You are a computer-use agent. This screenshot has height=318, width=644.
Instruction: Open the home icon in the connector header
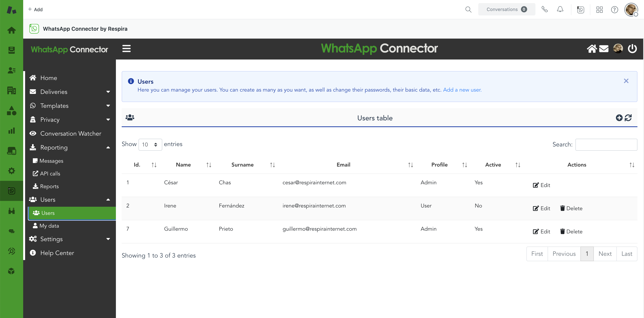click(592, 48)
